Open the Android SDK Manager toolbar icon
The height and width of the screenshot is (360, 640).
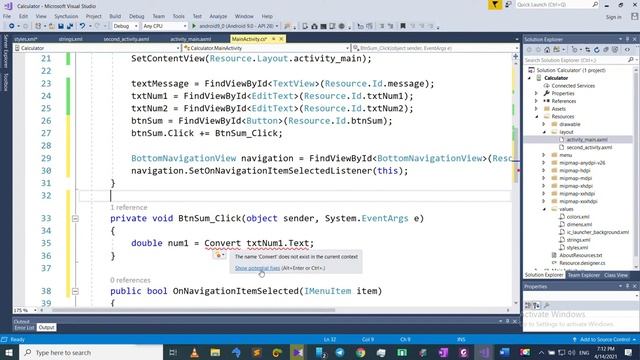(314, 26)
